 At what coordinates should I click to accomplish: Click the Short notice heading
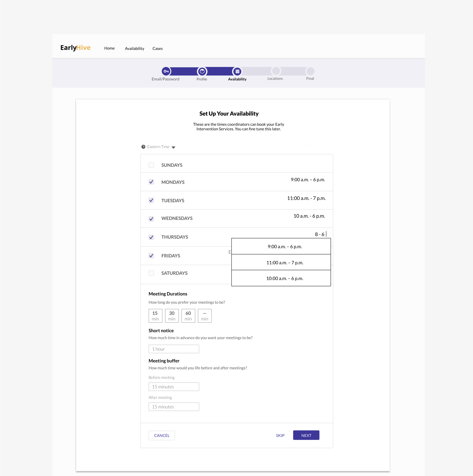coord(161,331)
